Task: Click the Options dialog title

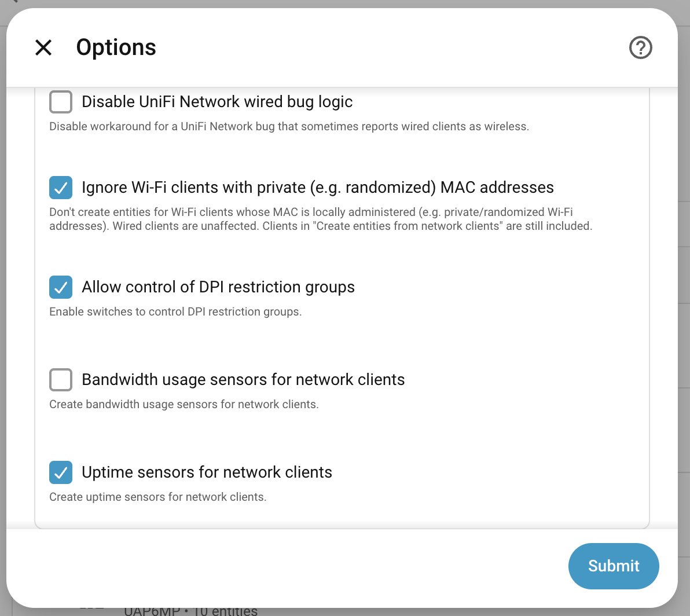Action: click(x=116, y=47)
